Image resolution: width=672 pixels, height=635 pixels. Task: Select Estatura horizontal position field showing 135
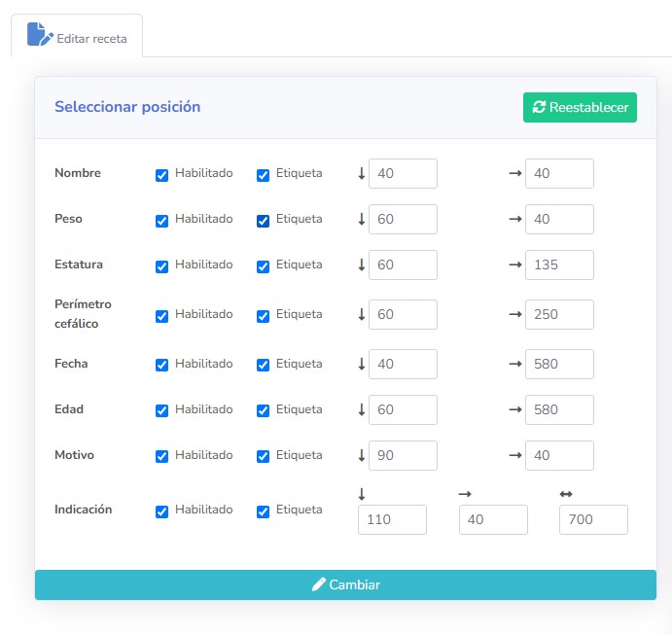coord(559,265)
